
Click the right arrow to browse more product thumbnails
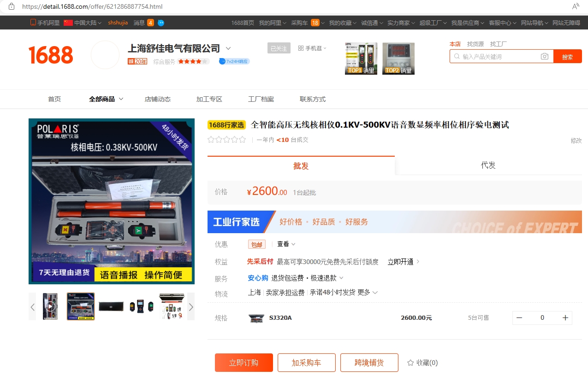(190, 306)
